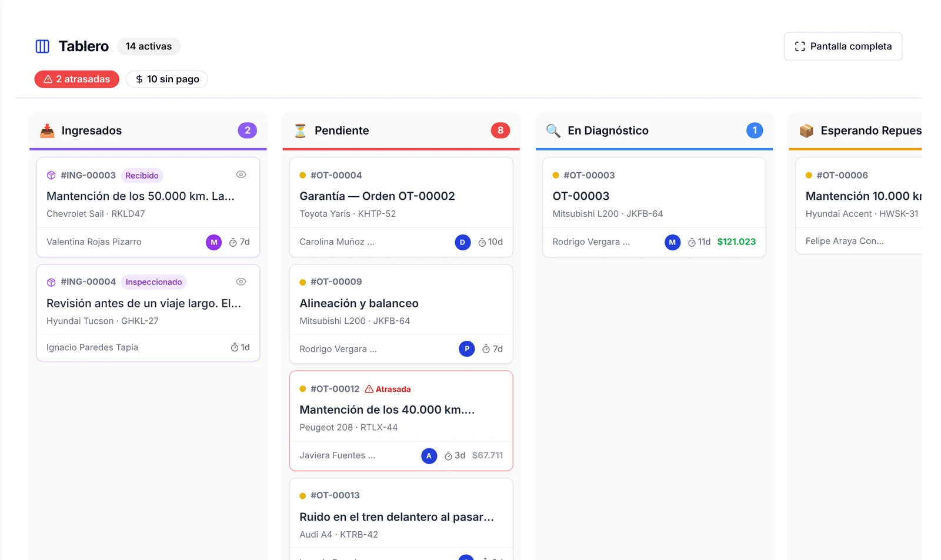Open the Mantención 10.000 km Hyundai Accent card
This screenshot has height=560, width=941.
pyautogui.click(x=859, y=206)
